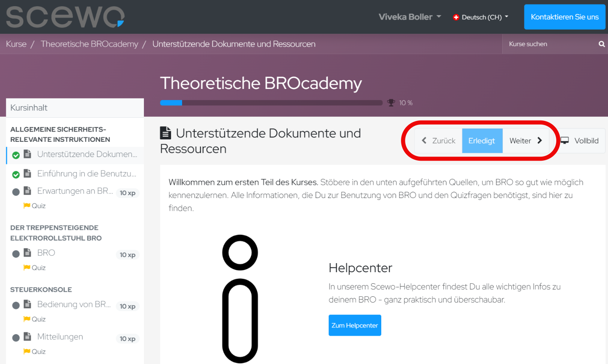
Task: Click the text 'Weiter'
Action: (520, 141)
